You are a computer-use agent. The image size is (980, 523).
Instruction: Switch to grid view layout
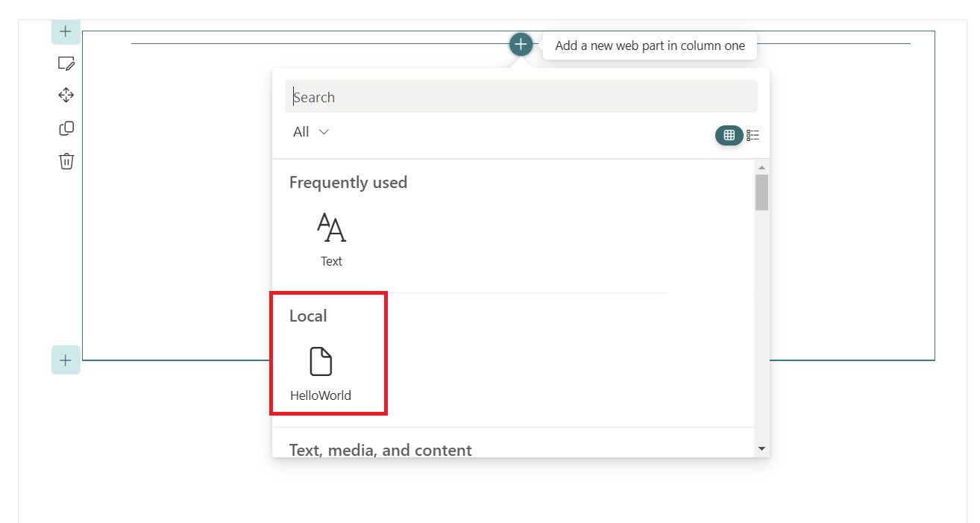[x=729, y=135]
